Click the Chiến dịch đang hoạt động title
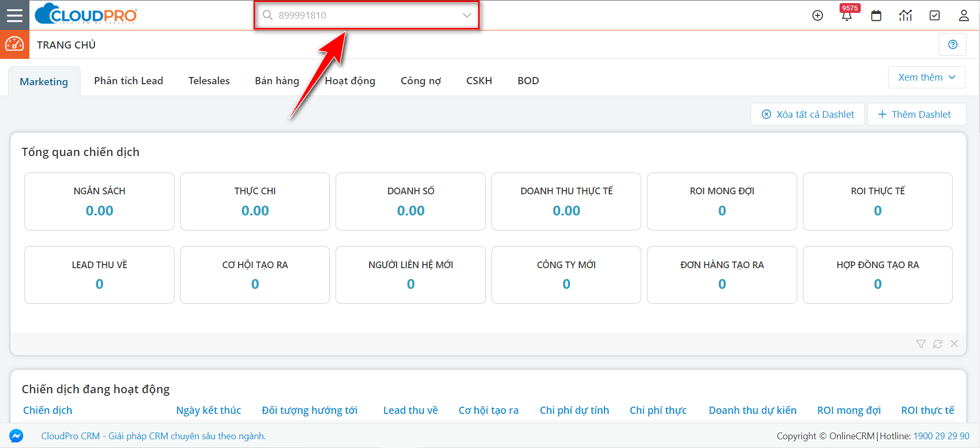This screenshot has width=980, height=448. (96, 389)
